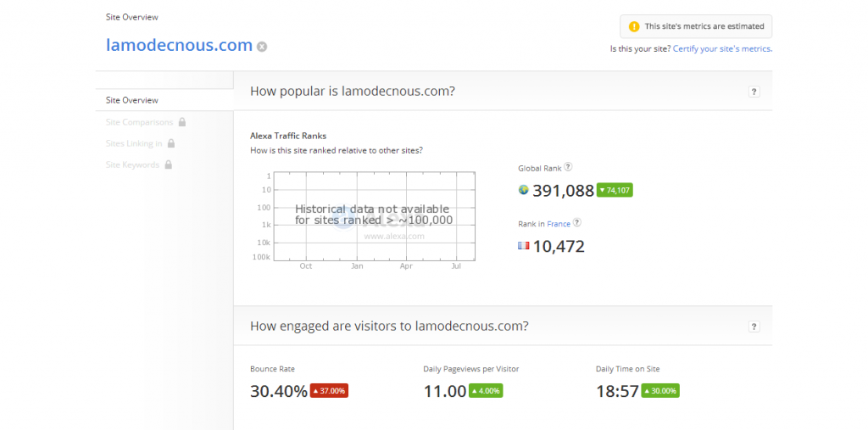
Task: Click the green 30.00% time on site badge
Action: point(660,391)
